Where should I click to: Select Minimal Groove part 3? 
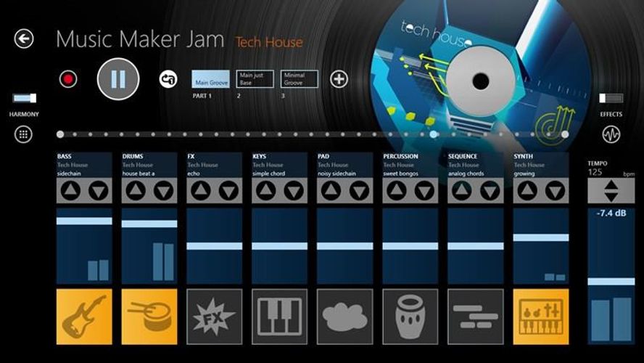coord(300,79)
